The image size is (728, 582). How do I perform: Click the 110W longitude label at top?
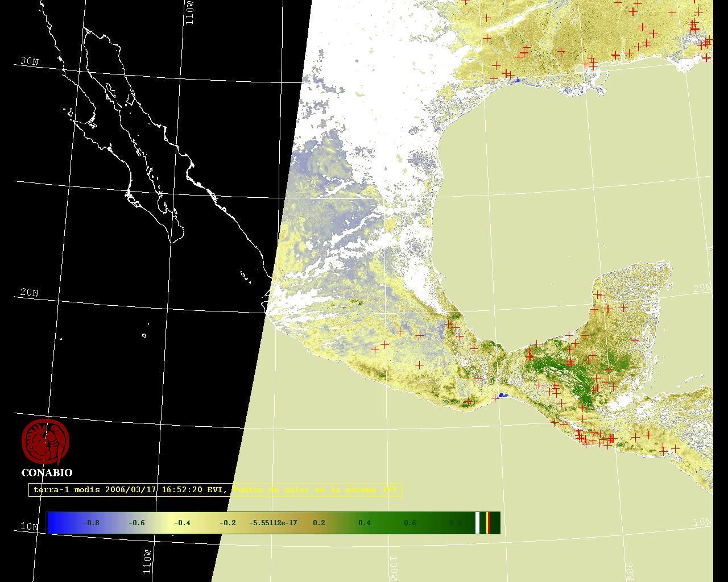pos(190,13)
